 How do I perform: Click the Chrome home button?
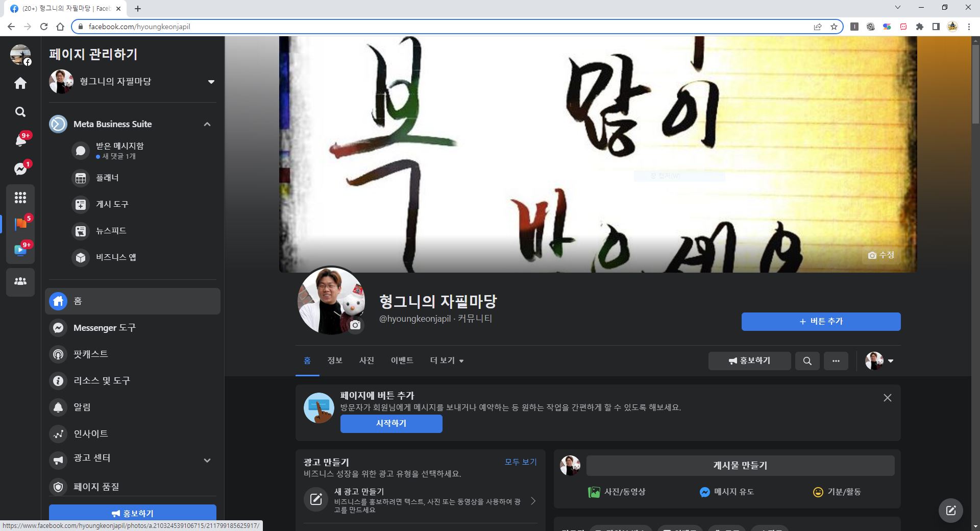60,27
